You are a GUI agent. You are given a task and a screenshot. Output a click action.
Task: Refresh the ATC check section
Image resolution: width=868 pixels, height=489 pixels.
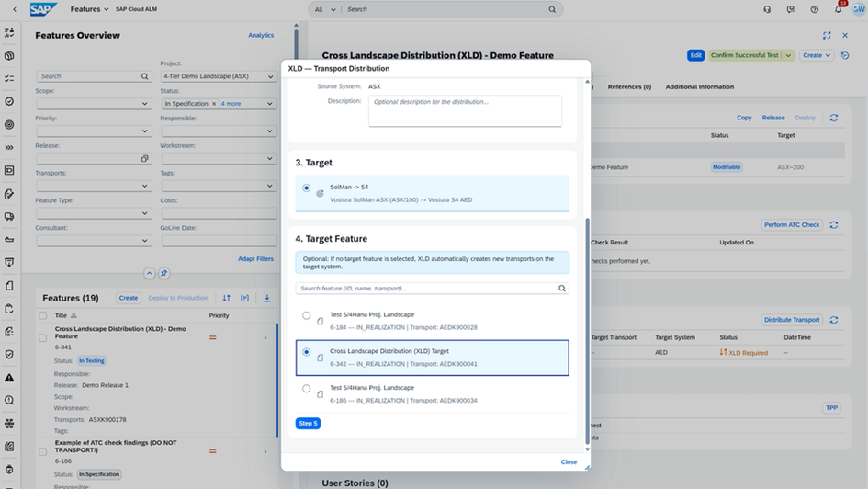click(x=834, y=225)
